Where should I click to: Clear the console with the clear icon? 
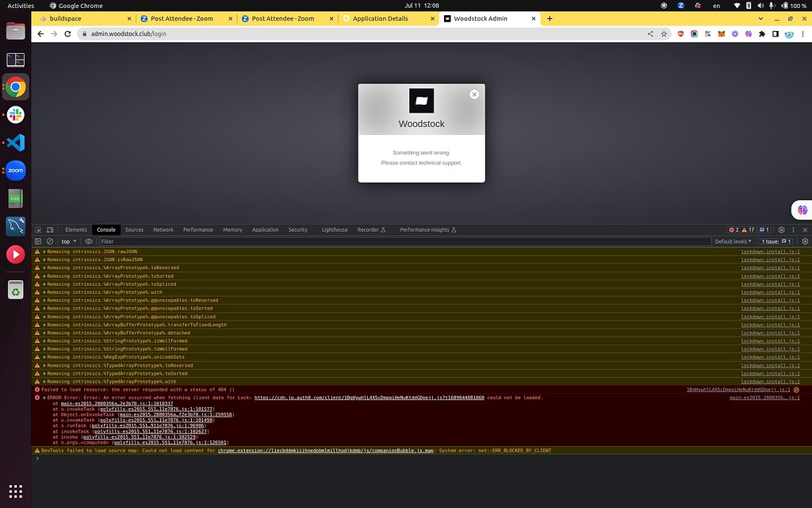[x=50, y=241]
